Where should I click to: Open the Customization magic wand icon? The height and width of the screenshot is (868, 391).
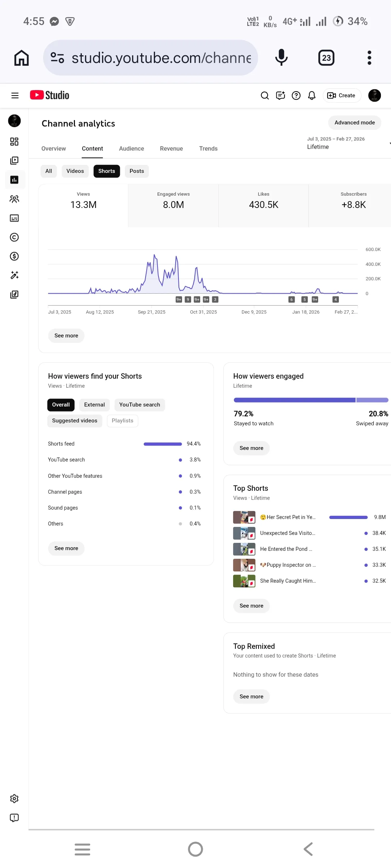coord(14,275)
